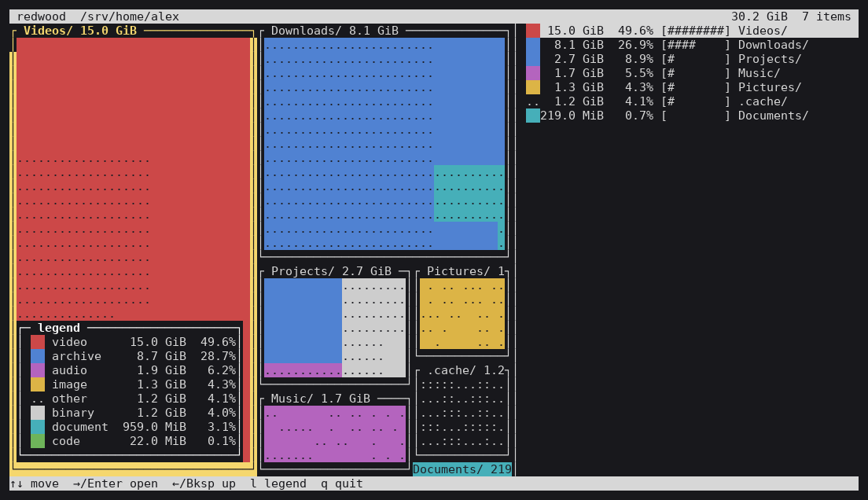Screen dimensions: 868x500
Task: Click the →/Enter open hint in status bar
Action: coord(115,484)
